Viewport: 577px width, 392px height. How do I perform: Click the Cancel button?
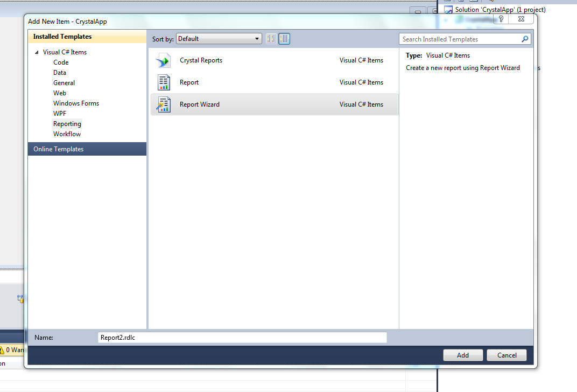pos(506,355)
